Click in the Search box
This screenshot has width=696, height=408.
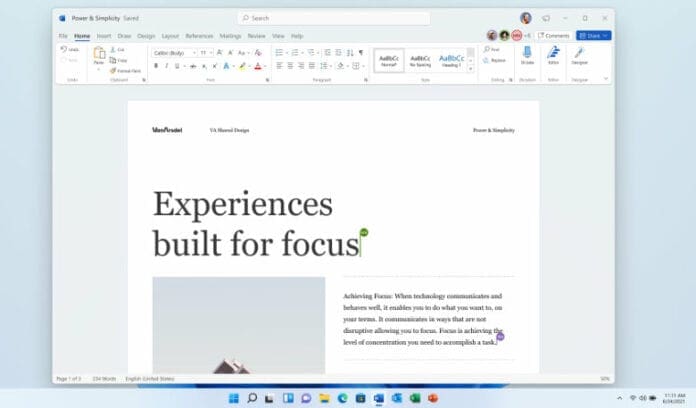click(x=334, y=18)
